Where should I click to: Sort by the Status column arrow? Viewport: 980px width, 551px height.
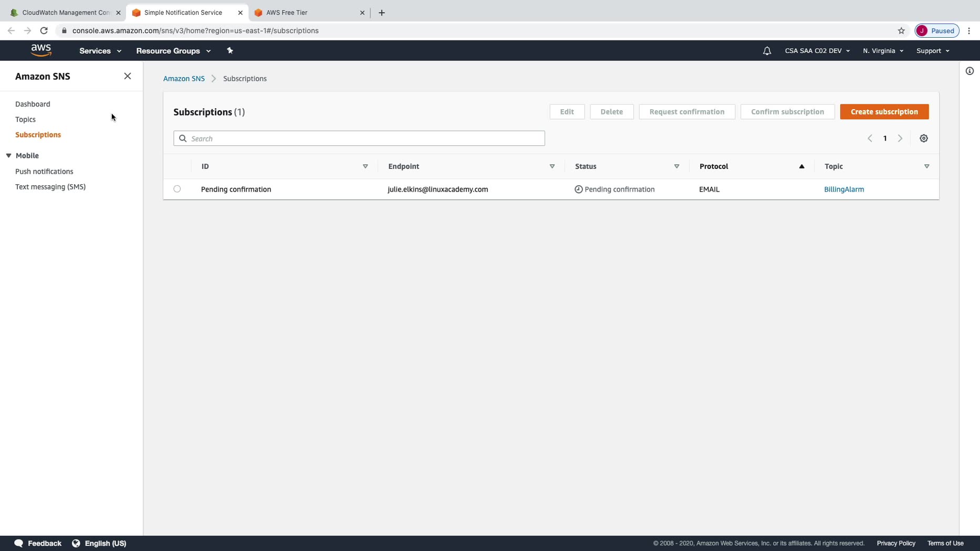[x=676, y=166]
